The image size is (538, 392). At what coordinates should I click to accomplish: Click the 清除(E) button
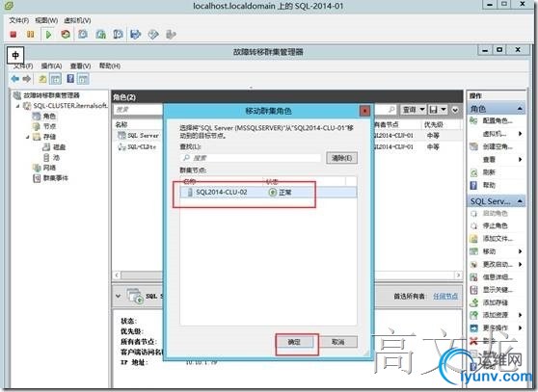[x=341, y=158]
